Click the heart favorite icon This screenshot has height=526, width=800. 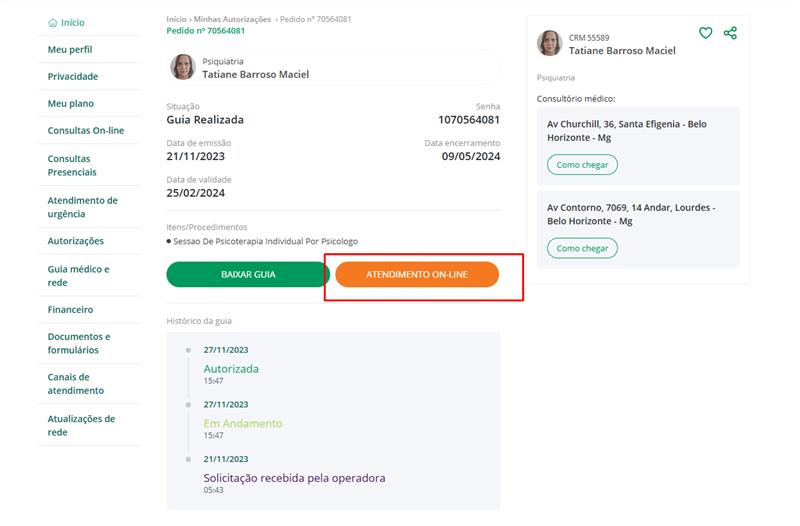[x=705, y=33]
